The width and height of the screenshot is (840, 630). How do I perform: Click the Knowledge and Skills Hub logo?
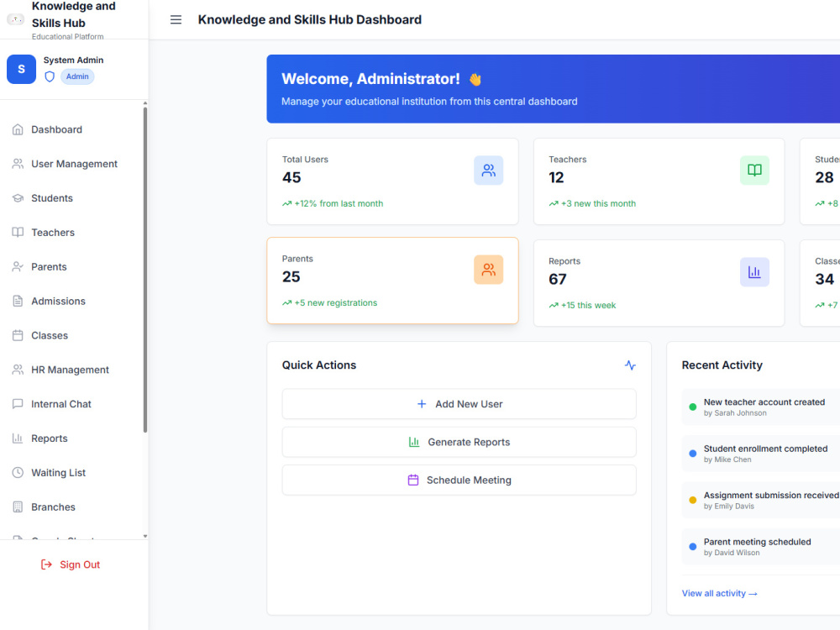15,20
